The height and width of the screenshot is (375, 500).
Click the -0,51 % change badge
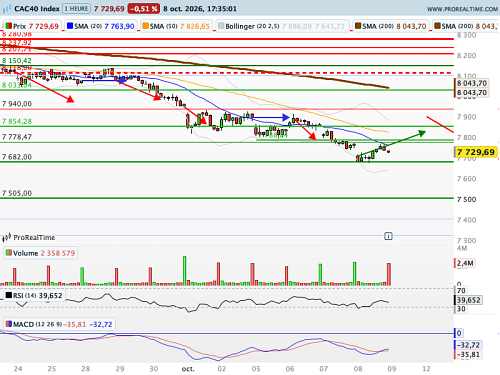pyautogui.click(x=144, y=9)
